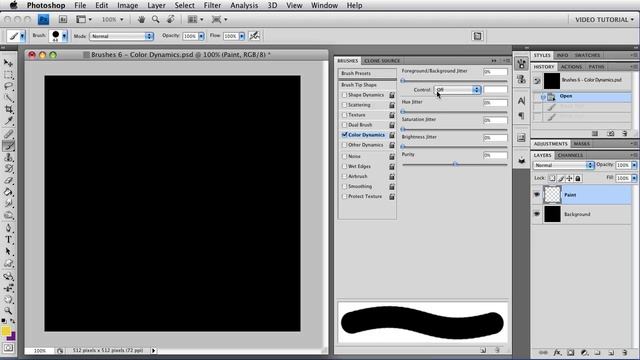Viewport: 640px width, 360px height.
Task: Open the Filter menu
Action: (212, 5)
